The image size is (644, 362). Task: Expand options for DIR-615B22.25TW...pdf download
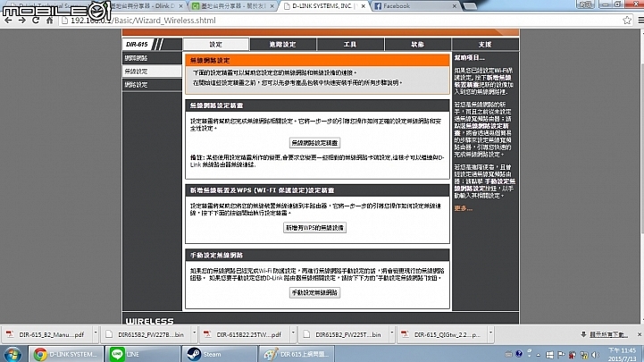click(293, 335)
